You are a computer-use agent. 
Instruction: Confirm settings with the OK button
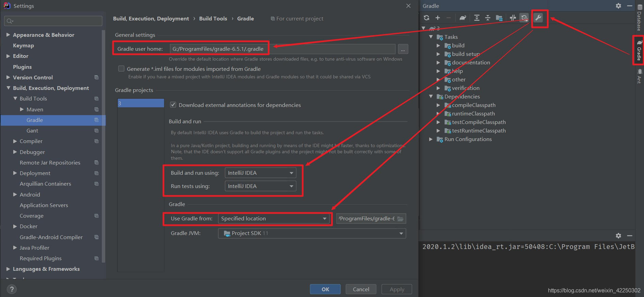pos(325,289)
